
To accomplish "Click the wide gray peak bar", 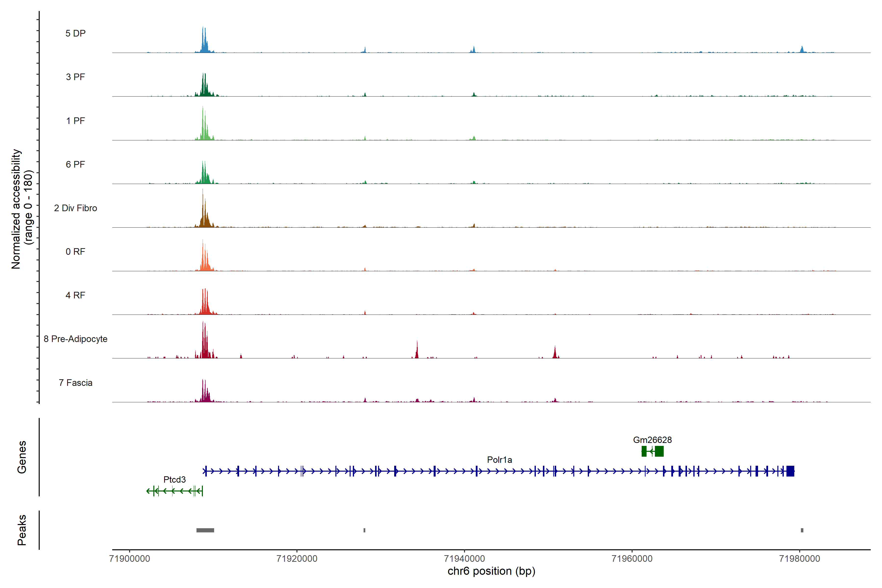I will click(x=205, y=530).
